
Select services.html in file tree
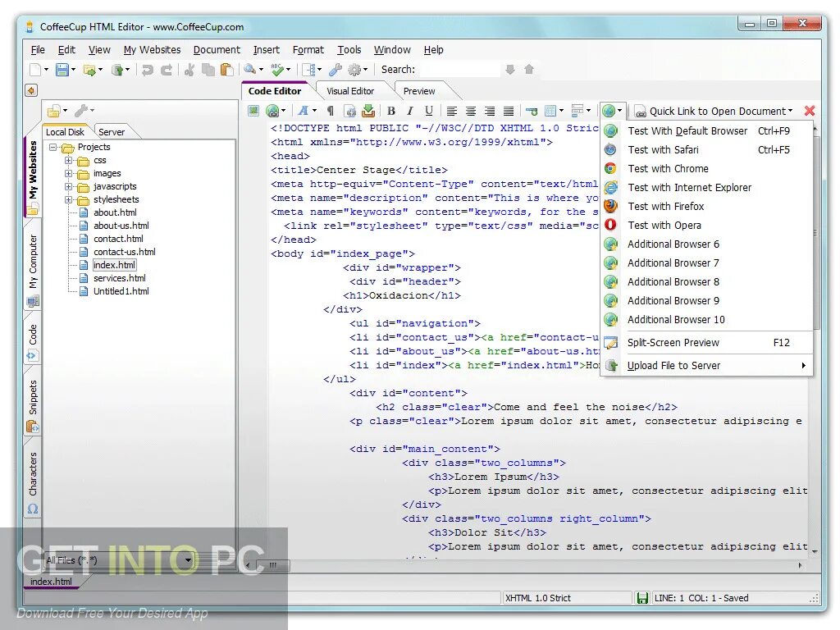click(x=120, y=278)
